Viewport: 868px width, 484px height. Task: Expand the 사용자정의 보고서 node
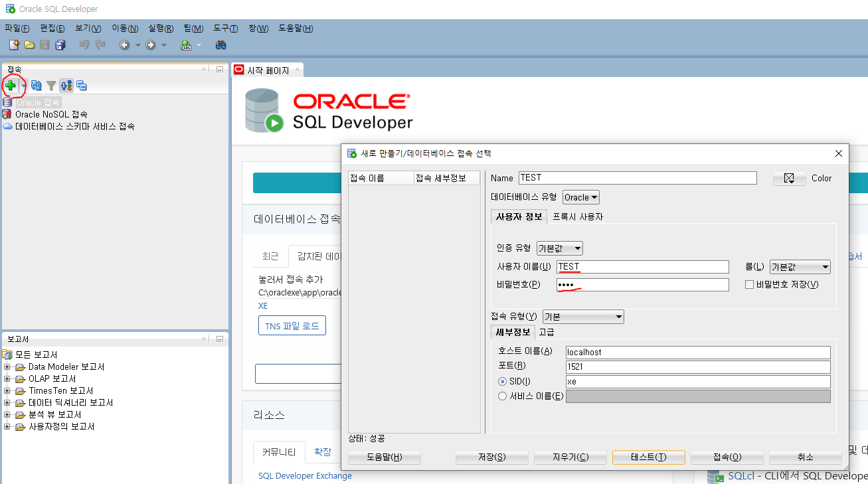(7, 427)
